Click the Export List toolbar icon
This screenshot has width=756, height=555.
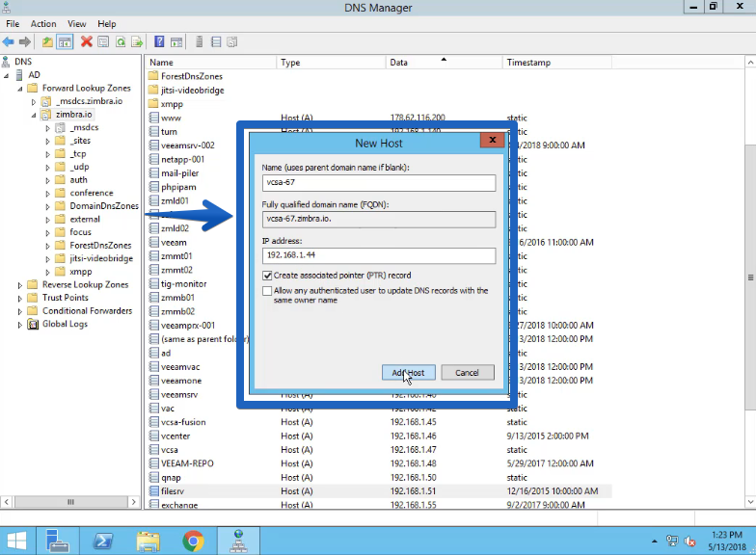[x=137, y=42]
